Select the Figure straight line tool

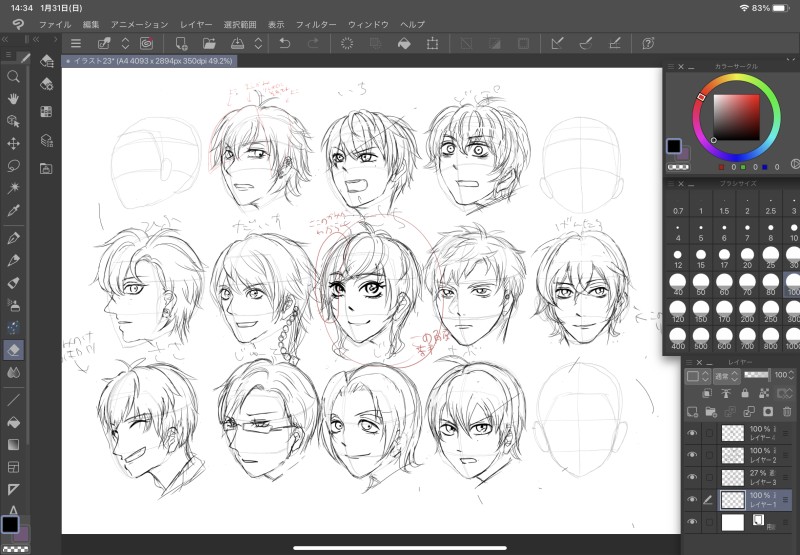(x=13, y=400)
